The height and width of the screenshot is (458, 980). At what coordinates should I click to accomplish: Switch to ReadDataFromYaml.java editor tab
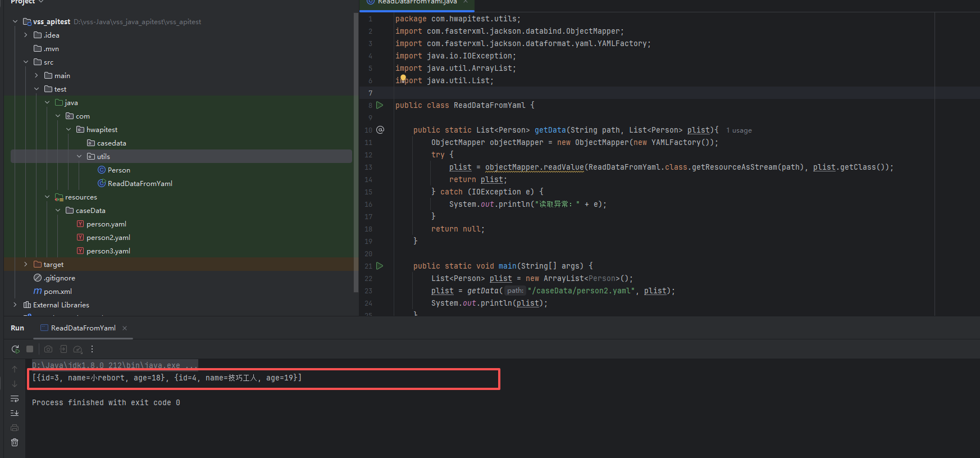pos(417,3)
